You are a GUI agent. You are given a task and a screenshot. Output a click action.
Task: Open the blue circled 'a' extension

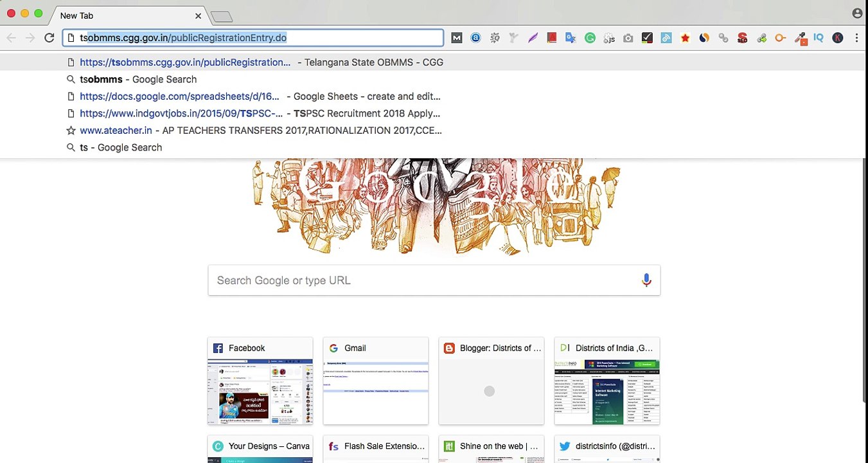[x=475, y=38]
